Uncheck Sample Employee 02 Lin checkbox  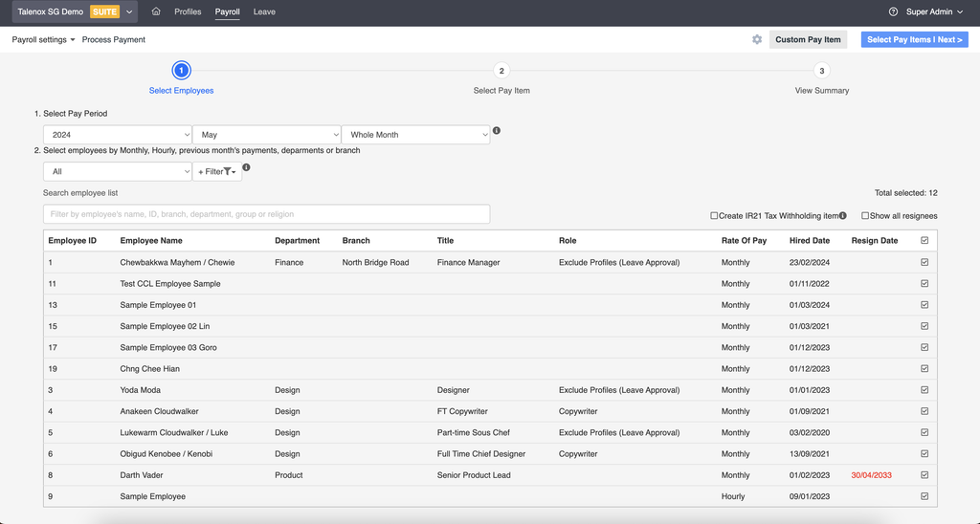tap(924, 326)
